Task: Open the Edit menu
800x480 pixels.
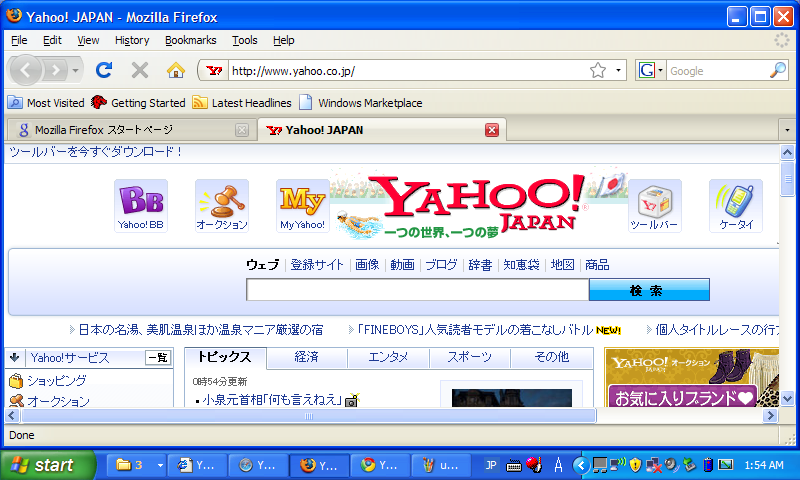Action: 52,40
